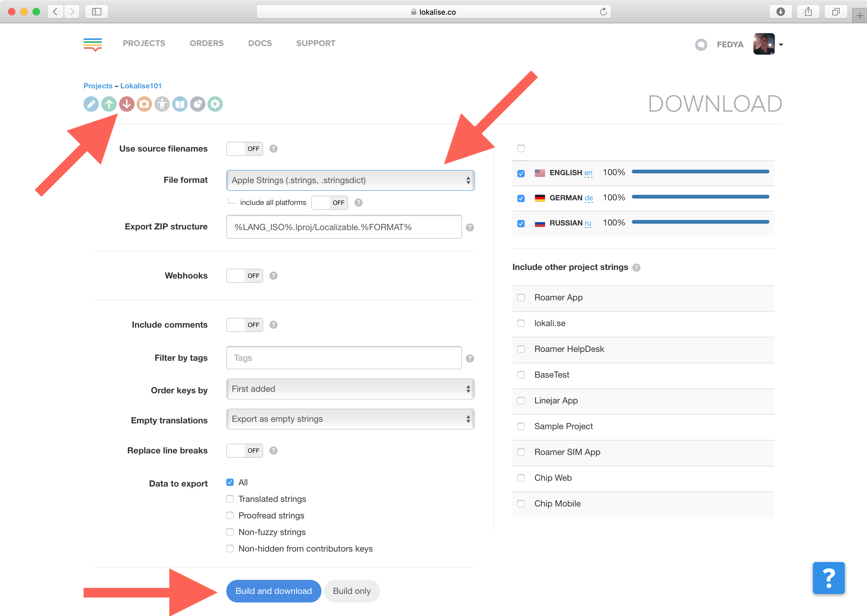Toggle Safari's sidebar button
Screen dimensions: 867x616
click(97, 12)
